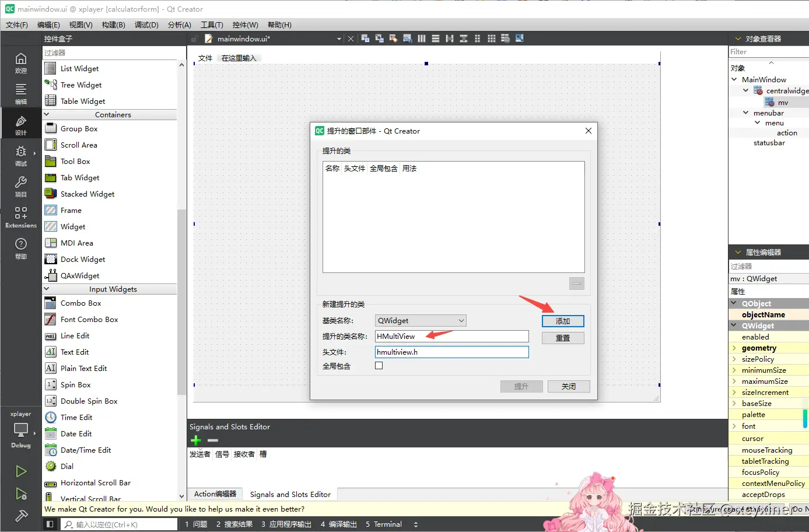Collapse the QObject property group
Viewport: 809px width, 532px height.
click(734, 303)
